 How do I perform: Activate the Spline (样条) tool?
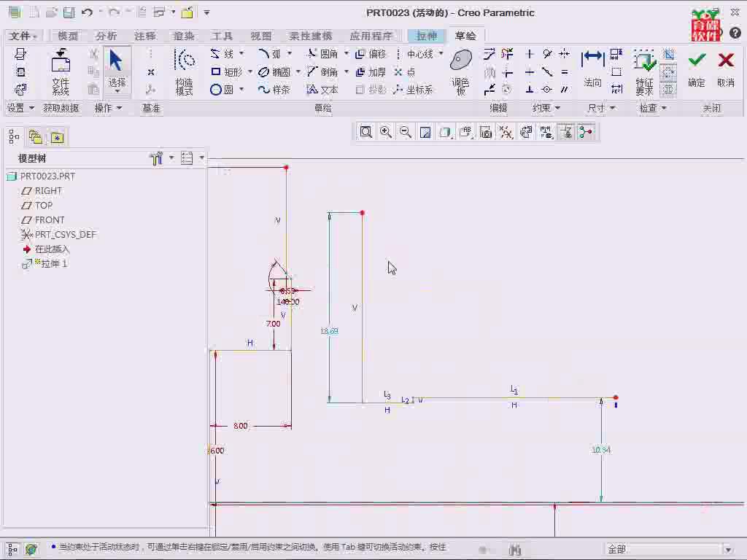point(274,90)
